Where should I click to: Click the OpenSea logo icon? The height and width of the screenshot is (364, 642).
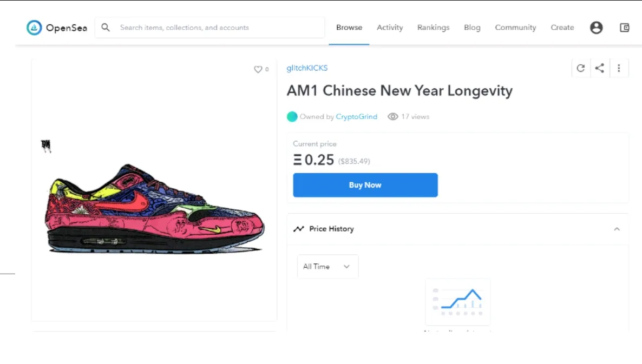[34, 28]
